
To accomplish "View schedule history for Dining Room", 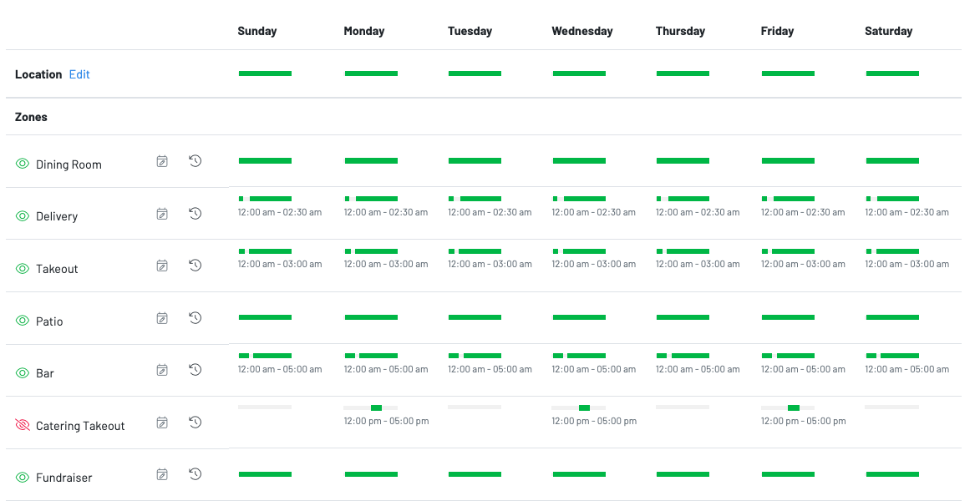I will [x=195, y=161].
